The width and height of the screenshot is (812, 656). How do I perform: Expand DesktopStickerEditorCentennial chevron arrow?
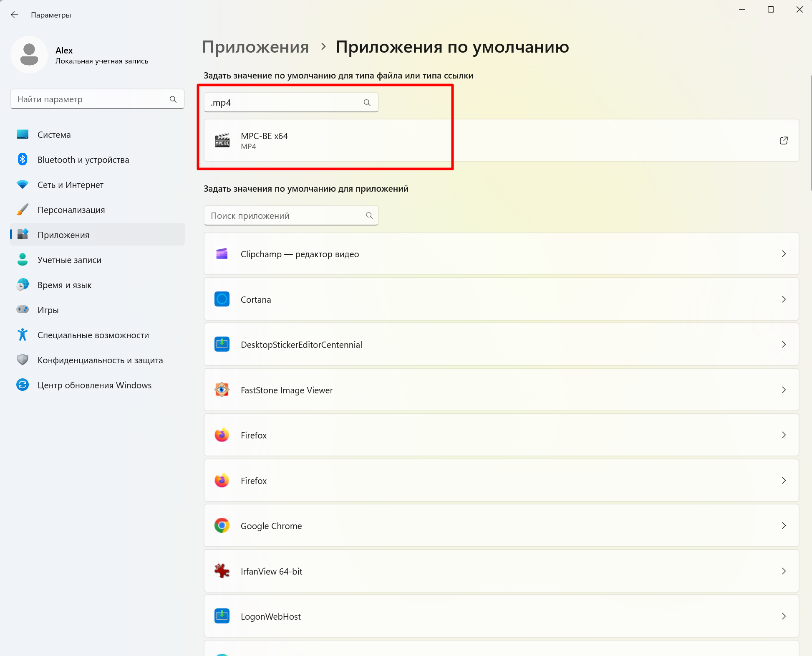click(x=783, y=344)
